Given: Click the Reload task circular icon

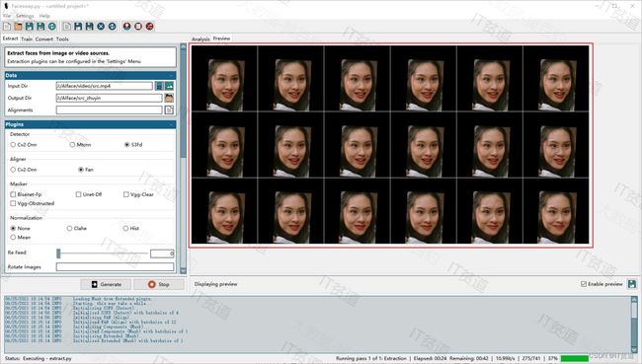Looking at the screenshot, I should pyautogui.click(x=113, y=27).
